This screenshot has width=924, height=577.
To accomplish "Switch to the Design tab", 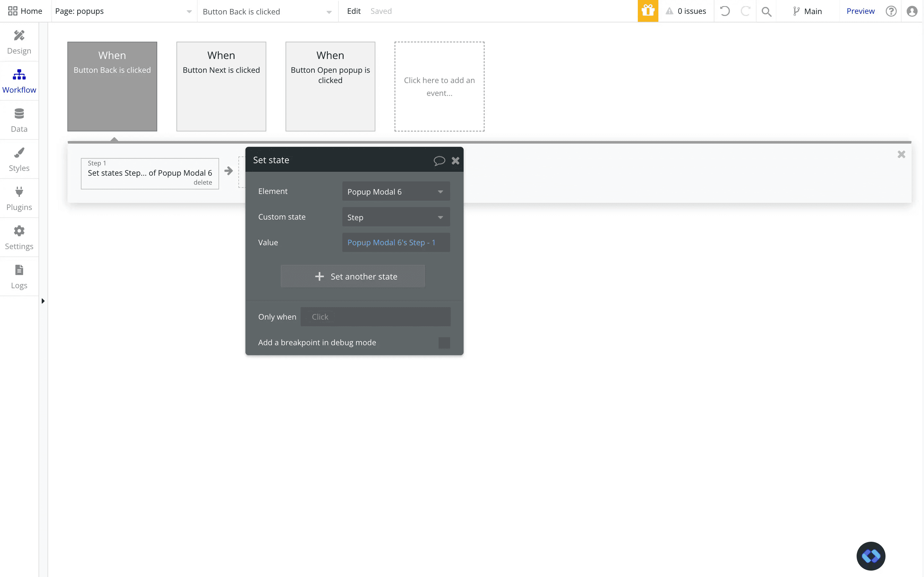I will 19,42.
